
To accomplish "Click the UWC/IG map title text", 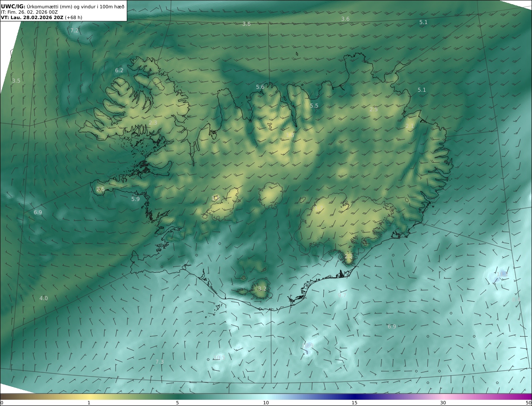I will [62, 6].
